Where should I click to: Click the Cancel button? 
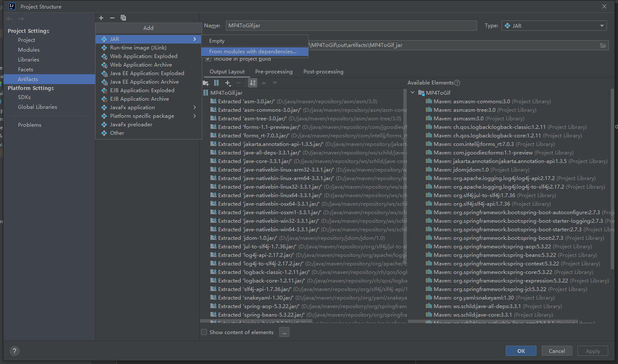point(557,351)
